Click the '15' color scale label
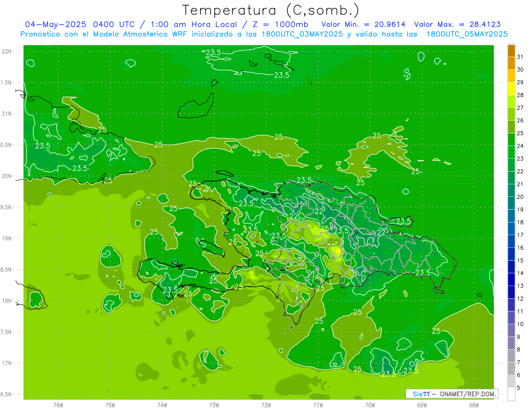This screenshot has width=532, height=411. 520,261
